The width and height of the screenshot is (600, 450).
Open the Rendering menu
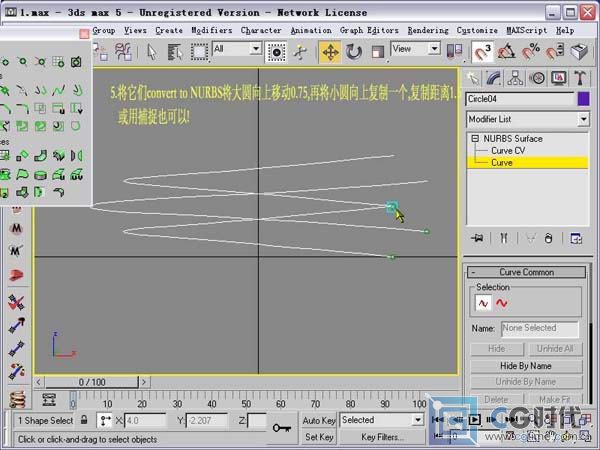[428, 30]
